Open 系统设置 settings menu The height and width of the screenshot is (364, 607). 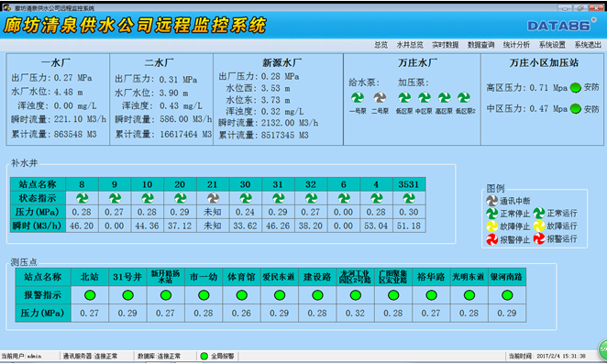coord(552,45)
